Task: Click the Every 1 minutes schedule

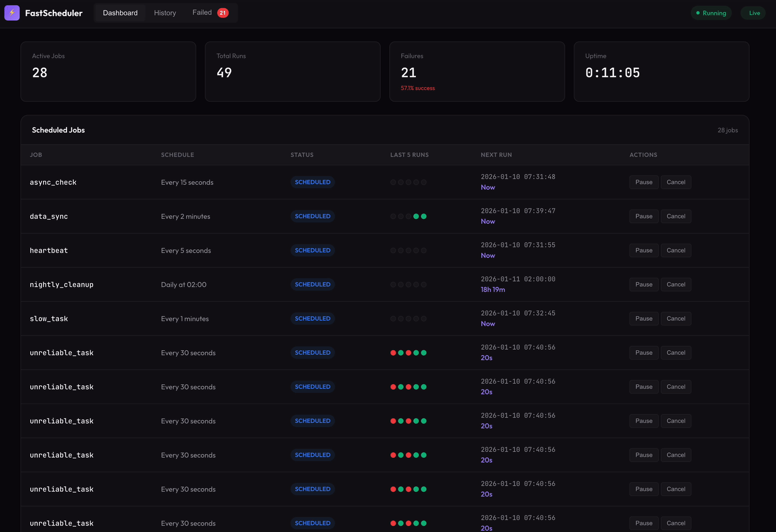Action: point(185,319)
